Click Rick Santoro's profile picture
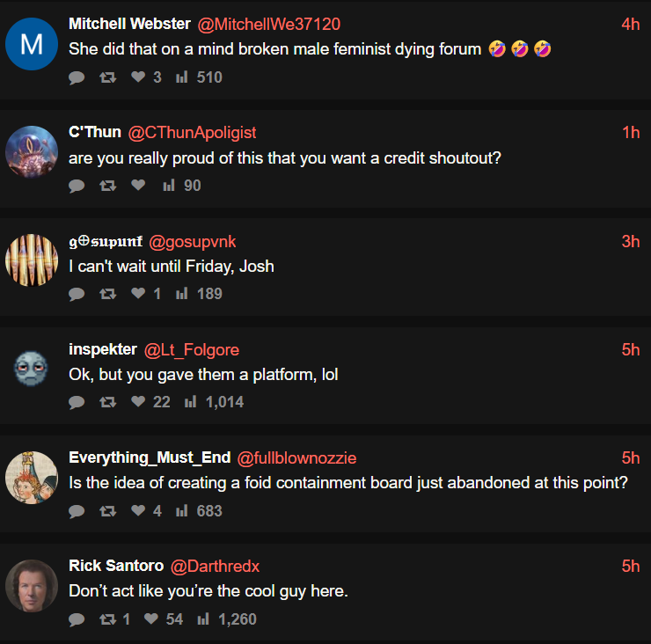This screenshot has height=644, width=651. tap(32, 585)
